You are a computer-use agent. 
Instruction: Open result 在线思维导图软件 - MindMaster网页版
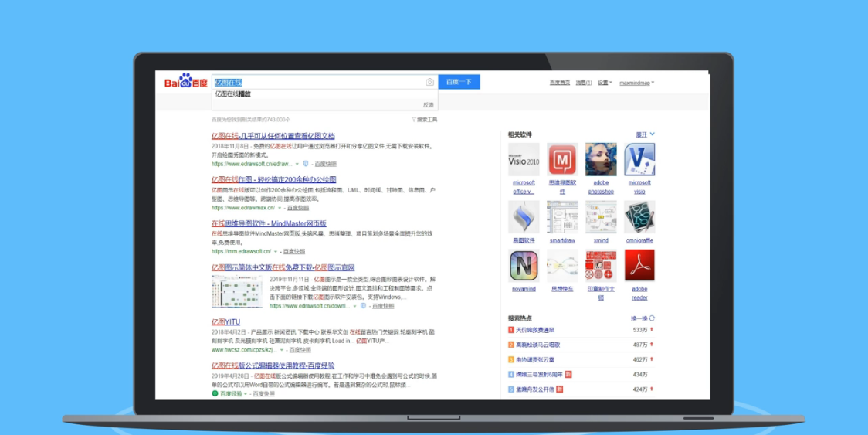(269, 223)
